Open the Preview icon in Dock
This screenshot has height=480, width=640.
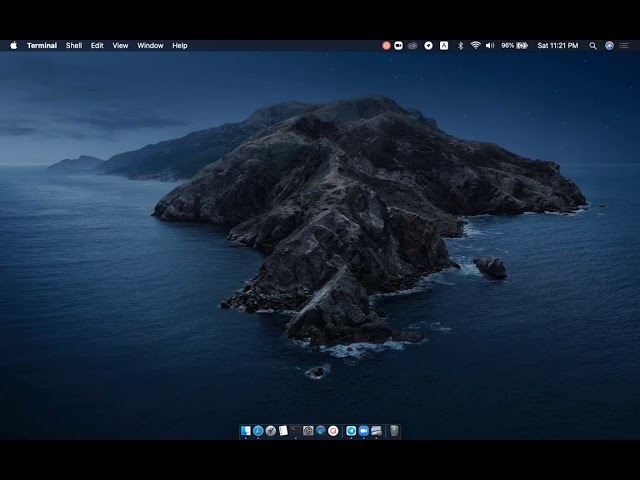coord(376,431)
